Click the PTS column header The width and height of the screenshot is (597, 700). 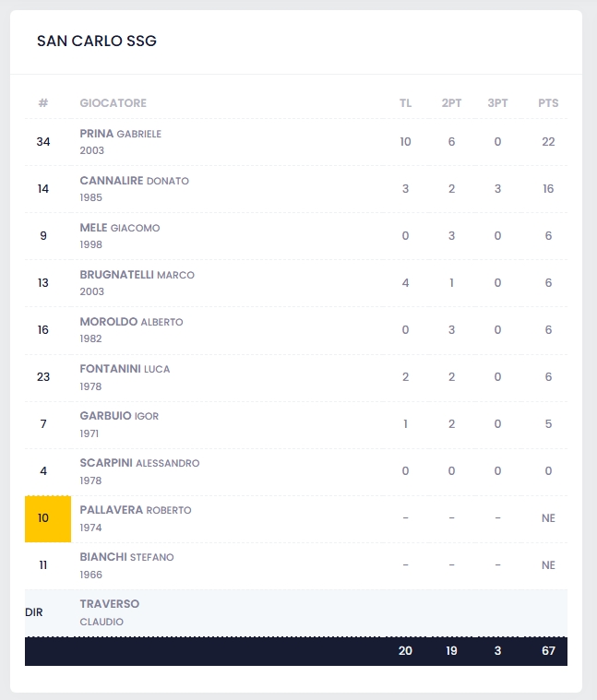[x=548, y=103]
